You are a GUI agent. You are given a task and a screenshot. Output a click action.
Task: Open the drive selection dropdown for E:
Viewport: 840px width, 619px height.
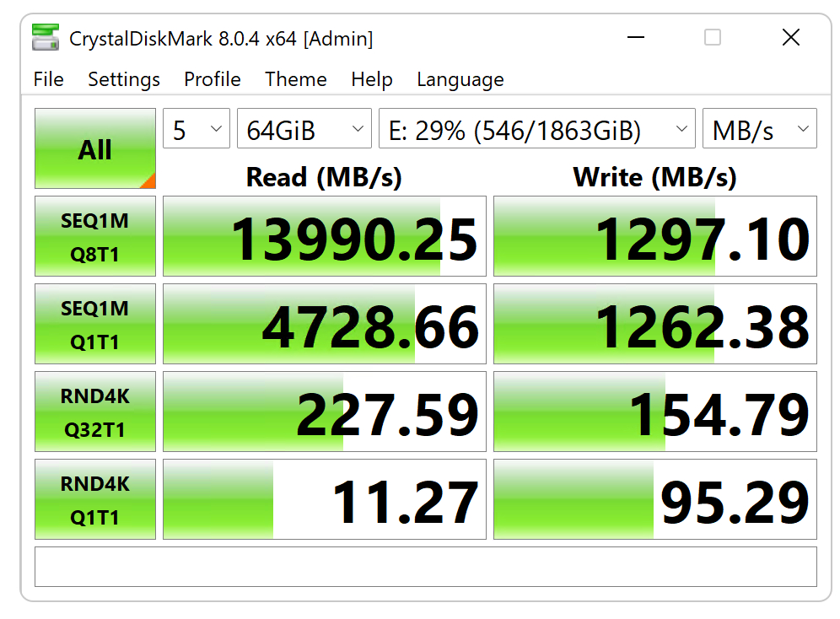click(x=536, y=128)
